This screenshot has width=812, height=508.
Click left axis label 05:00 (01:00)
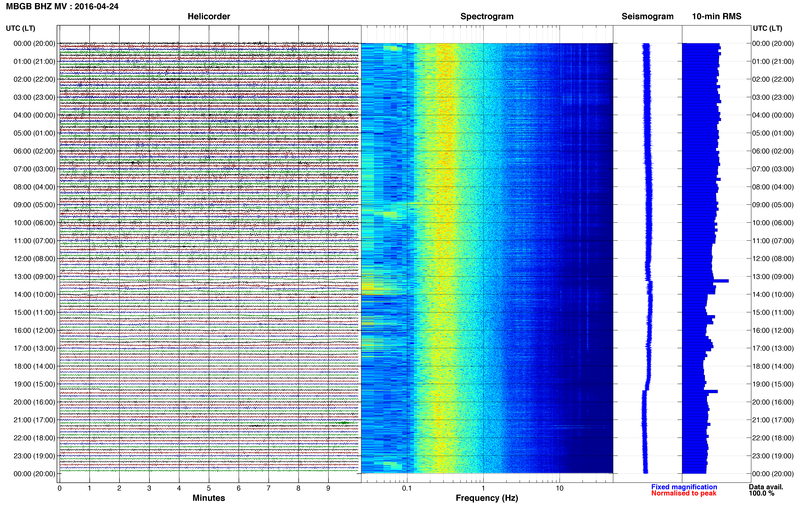[x=34, y=133]
